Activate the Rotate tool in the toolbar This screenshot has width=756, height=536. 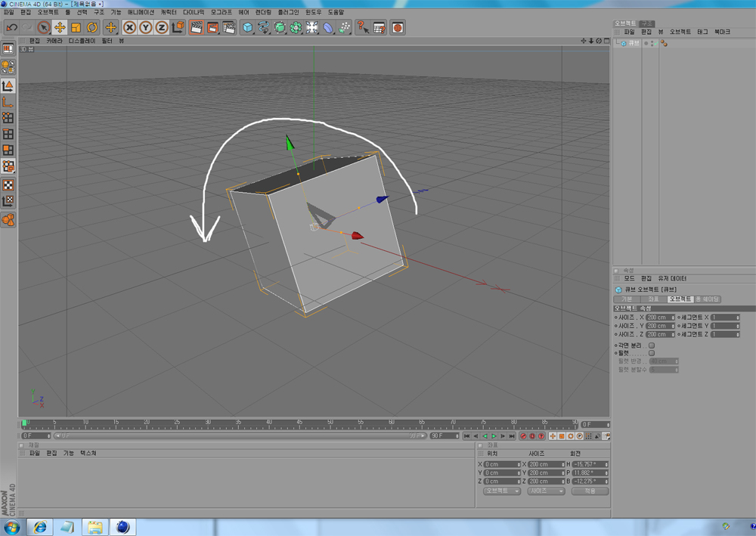click(x=91, y=27)
